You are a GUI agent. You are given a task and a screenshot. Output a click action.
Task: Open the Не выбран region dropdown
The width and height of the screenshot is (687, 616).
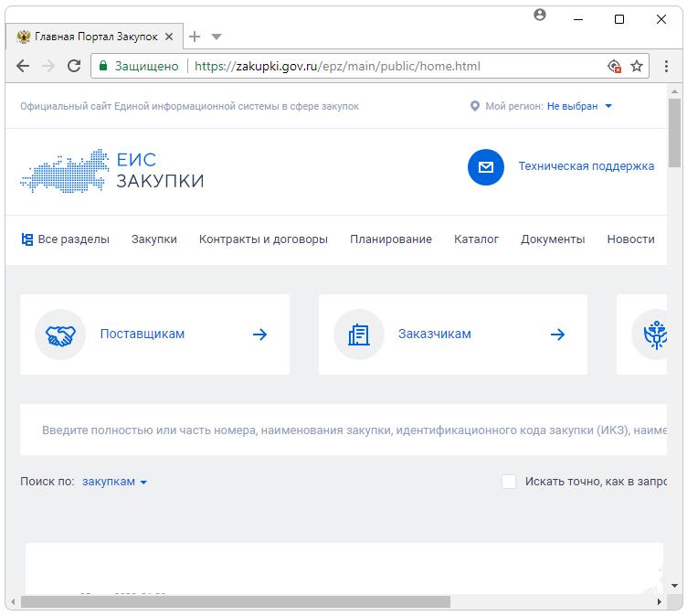coord(579,106)
